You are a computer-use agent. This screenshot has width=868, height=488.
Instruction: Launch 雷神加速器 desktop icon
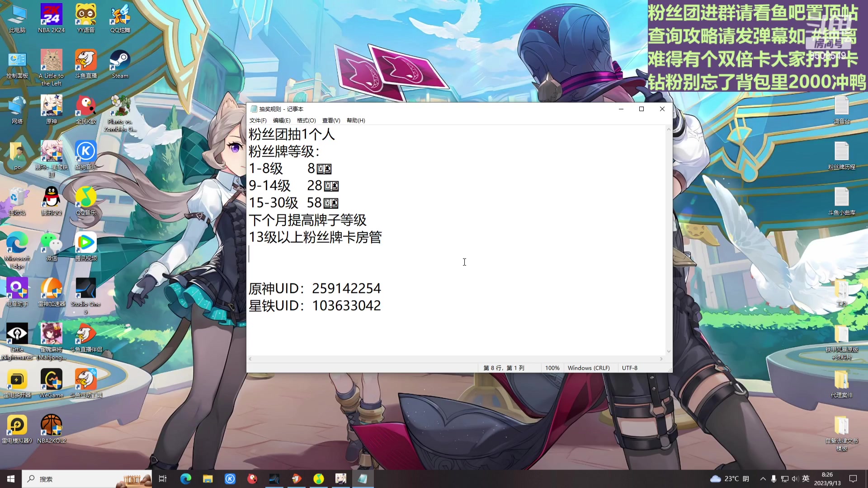pyautogui.click(x=52, y=292)
